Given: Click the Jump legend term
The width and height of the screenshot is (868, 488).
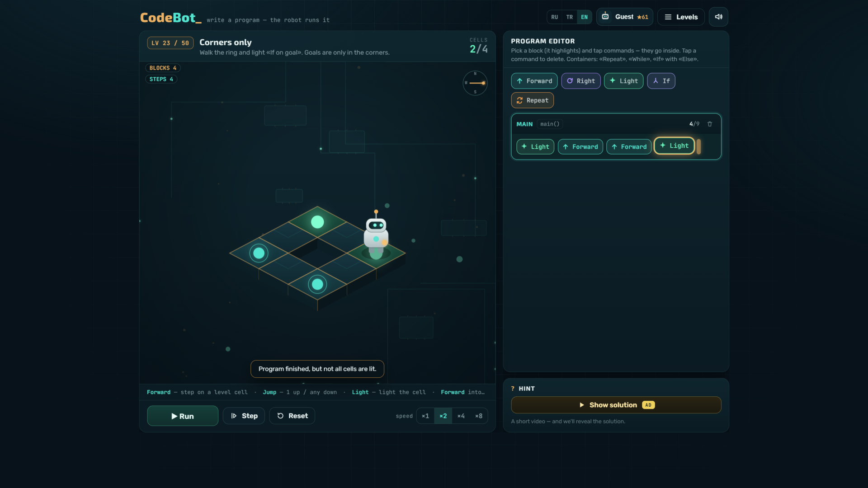Looking at the screenshot, I should [x=269, y=392].
